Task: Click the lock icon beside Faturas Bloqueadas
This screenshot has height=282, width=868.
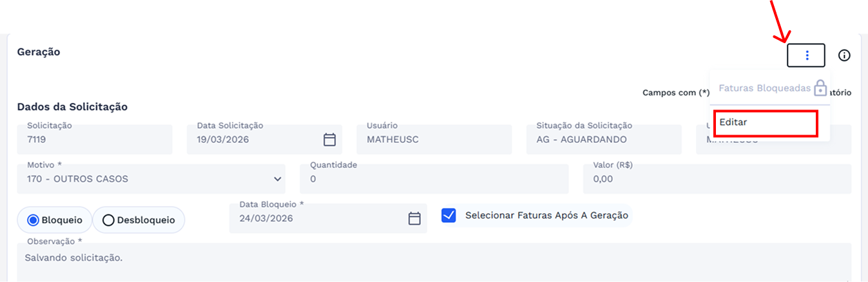Action: pos(820,88)
